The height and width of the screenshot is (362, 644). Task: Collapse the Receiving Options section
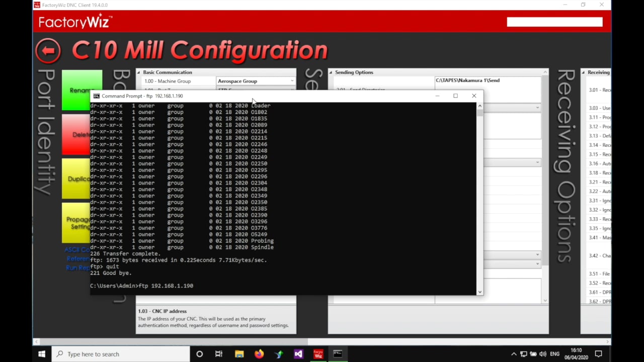[x=584, y=72]
